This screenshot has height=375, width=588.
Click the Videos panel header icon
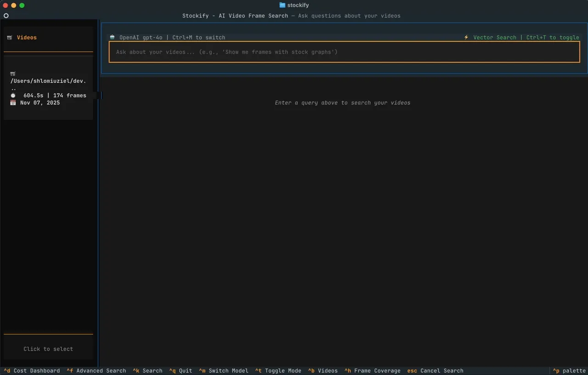click(x=10, y=38)
